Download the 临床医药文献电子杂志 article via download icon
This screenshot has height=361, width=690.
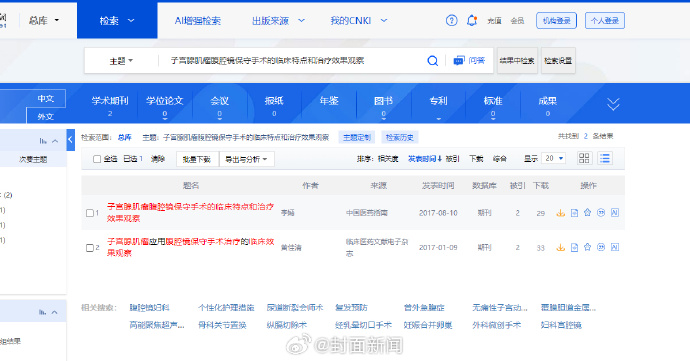(561, 247)
